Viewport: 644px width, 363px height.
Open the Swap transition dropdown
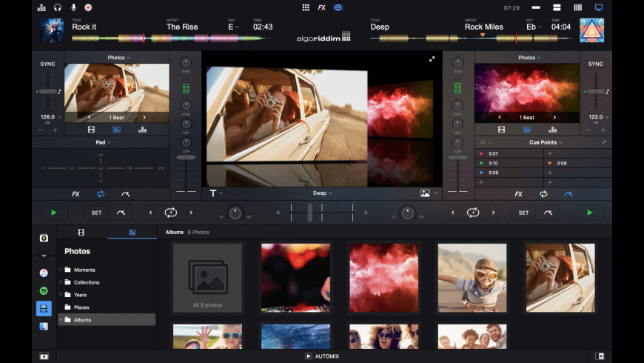tap(321, 193)
